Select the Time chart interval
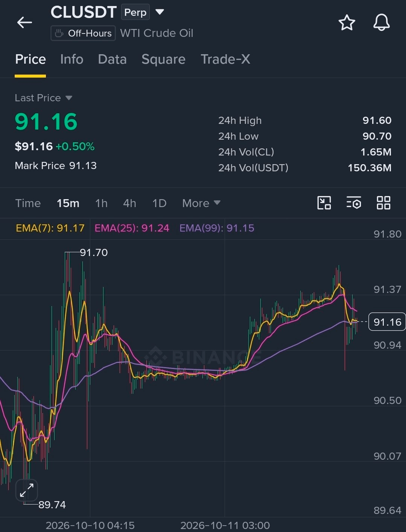This screenshot has height=532, width=406. (28, 203)
